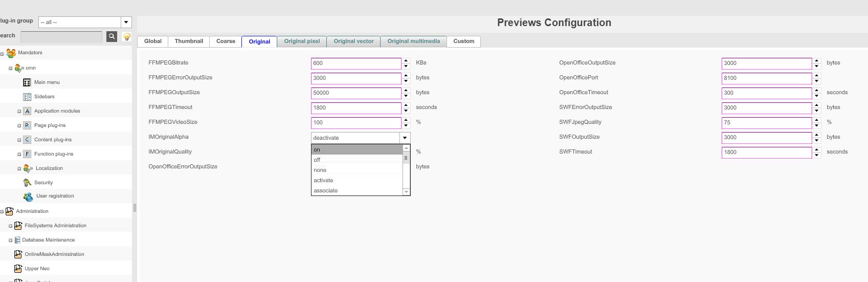Expand the Localization node
Viewport: 868px width, 282px height.
(x=19, y=168)
